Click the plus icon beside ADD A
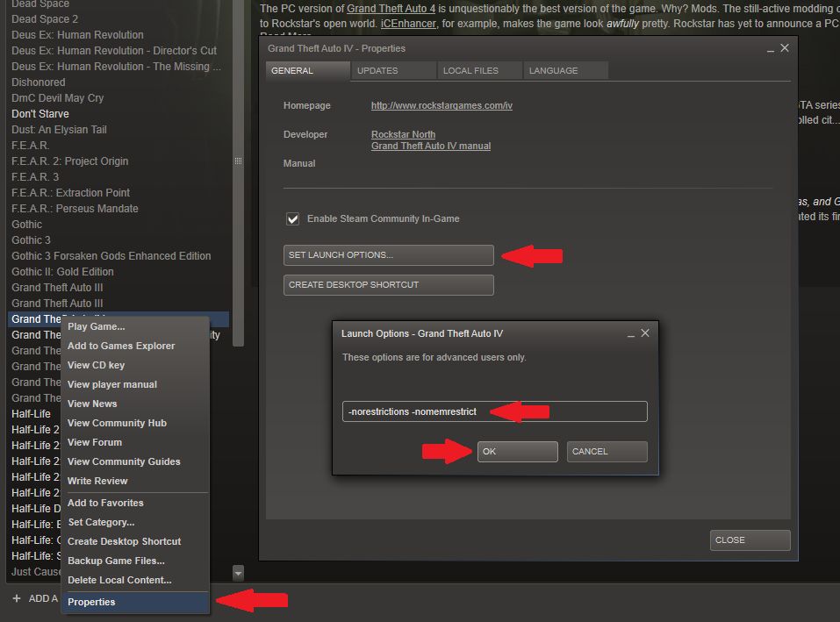This screenshot has height=622, width=840. point(17,598)
